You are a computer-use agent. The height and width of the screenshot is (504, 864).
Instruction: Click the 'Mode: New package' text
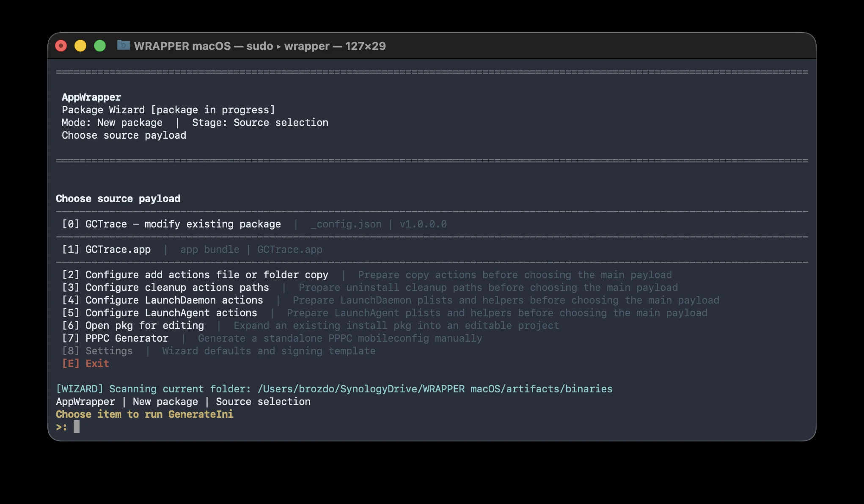click(x=112, y=123)
